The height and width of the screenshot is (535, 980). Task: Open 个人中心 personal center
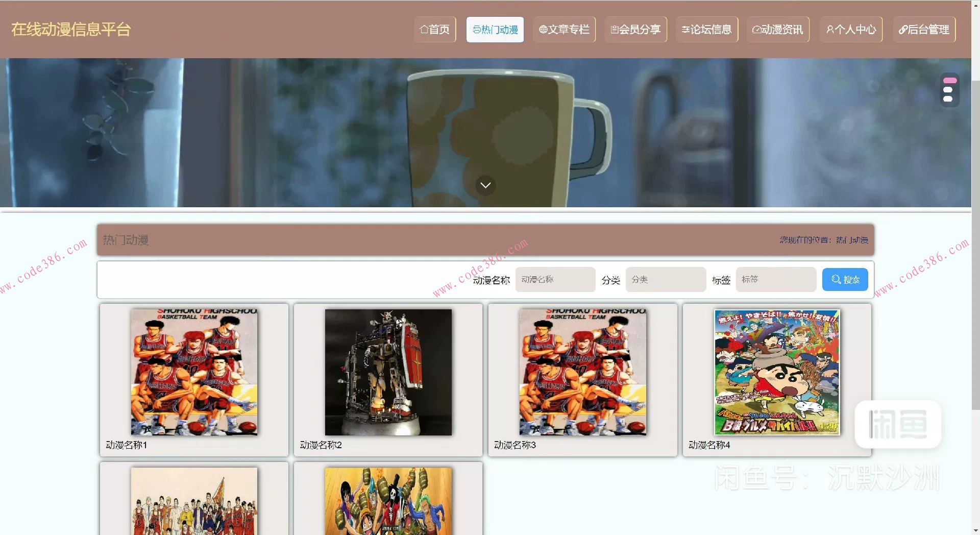click(x=851, y=30)
